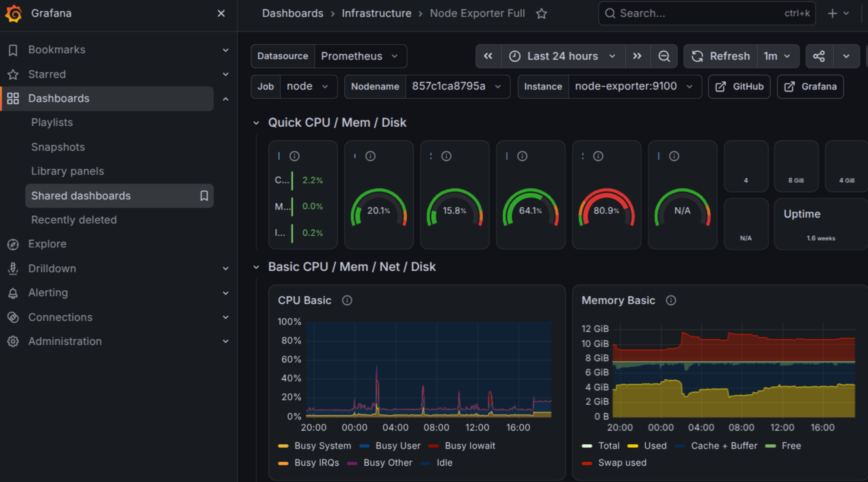Open Library panels page
Image resolution: width=868 pixels, height=482 pixels.
click(x=67, y=171)
